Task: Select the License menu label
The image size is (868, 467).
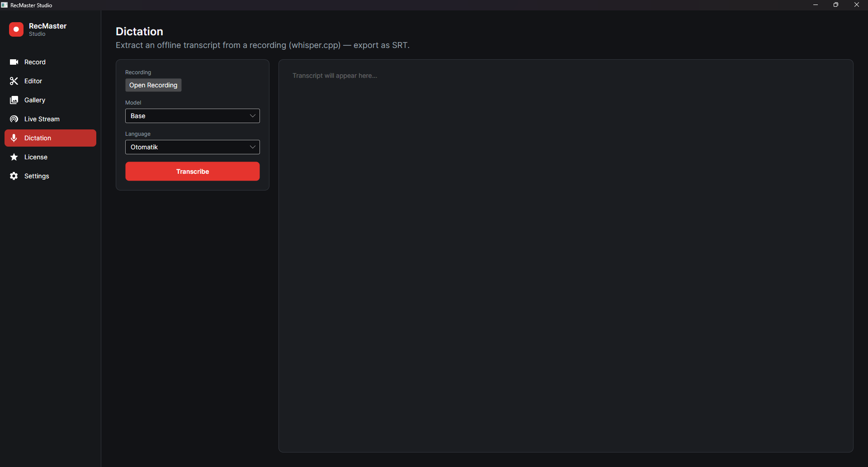Action: coord(36,157)
